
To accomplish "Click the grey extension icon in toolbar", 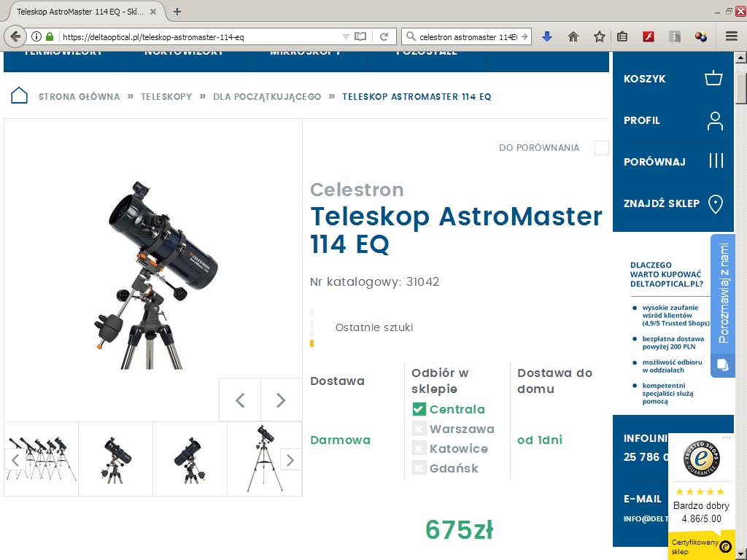I will 675,36.
